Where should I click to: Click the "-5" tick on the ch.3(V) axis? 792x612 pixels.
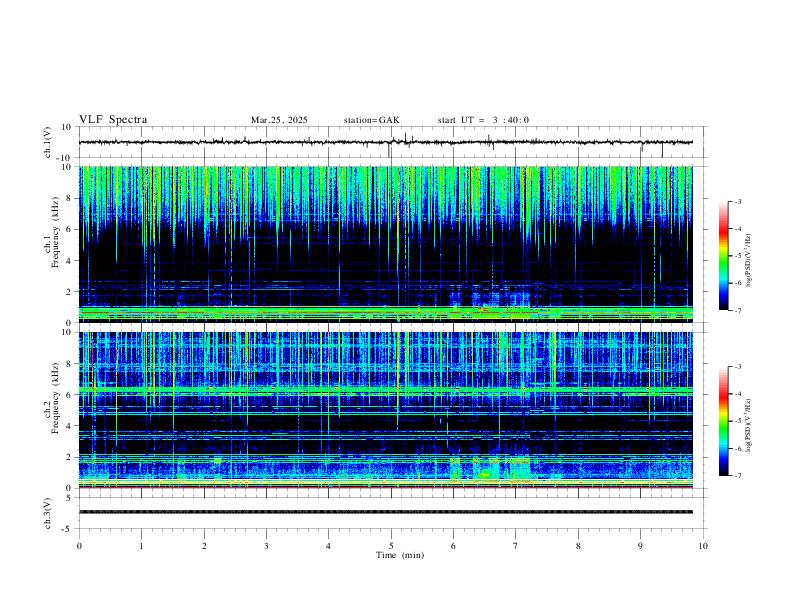(x=68, y=529)
